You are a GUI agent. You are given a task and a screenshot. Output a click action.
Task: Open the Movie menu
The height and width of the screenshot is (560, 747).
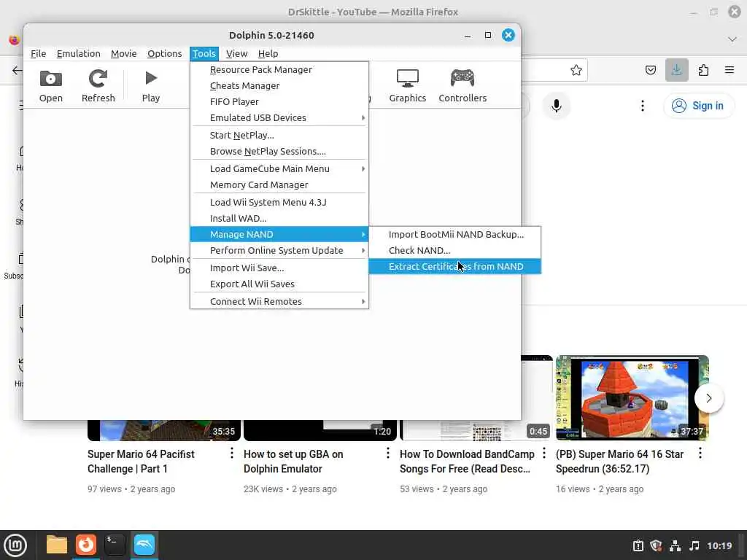(x=123, y=53)
